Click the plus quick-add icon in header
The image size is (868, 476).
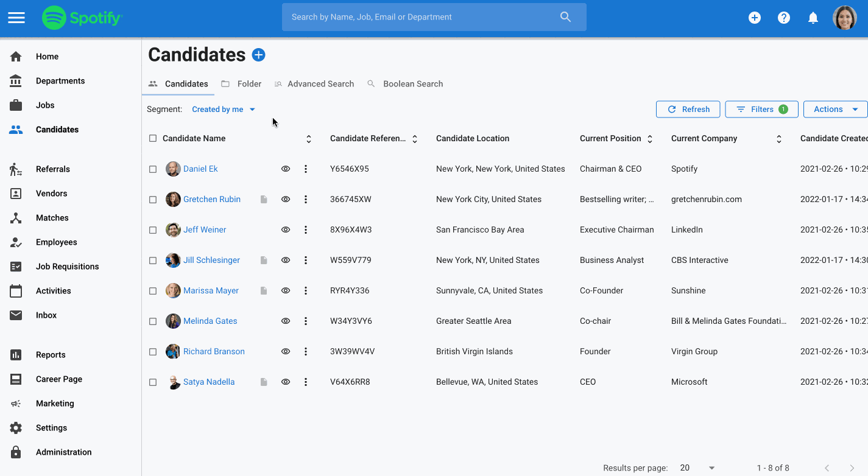click(x=755, y=18)
